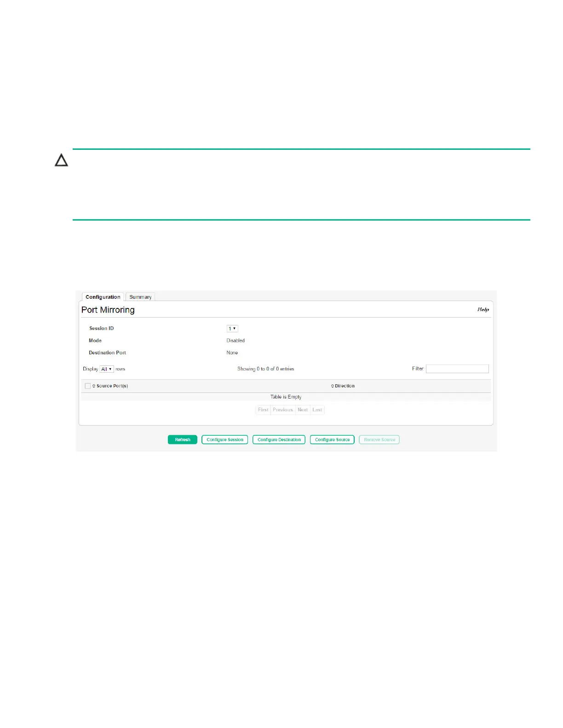Open the Help link
This screenshot has height=728, width=563.
pos(483,309)
